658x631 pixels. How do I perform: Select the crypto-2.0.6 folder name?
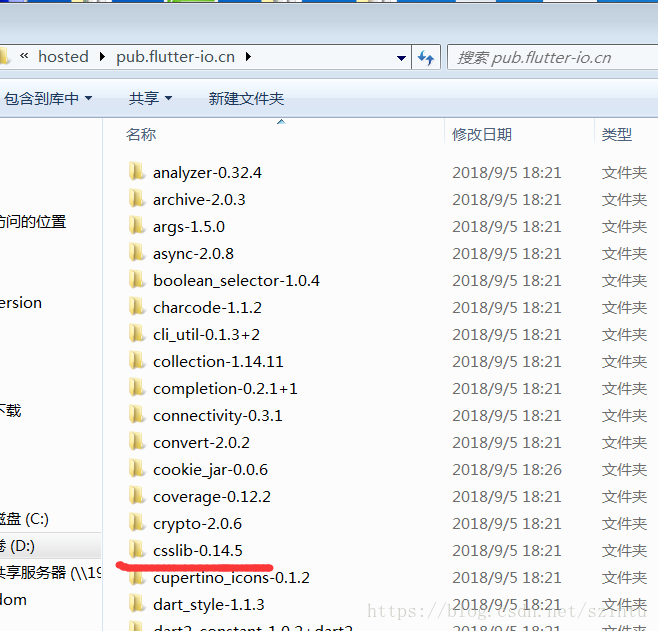tap(197, 524)
